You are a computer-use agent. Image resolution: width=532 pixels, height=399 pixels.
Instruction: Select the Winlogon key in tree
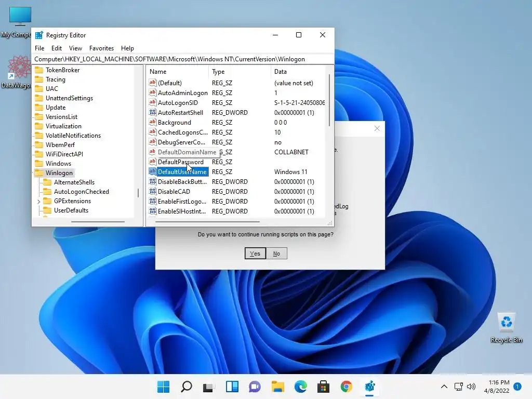click(x=59, y=173)
